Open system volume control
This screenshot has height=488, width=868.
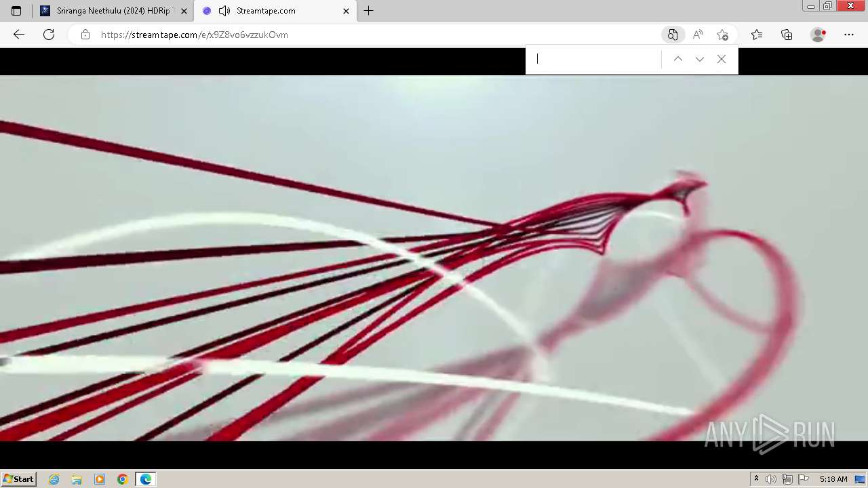(771, 479)
